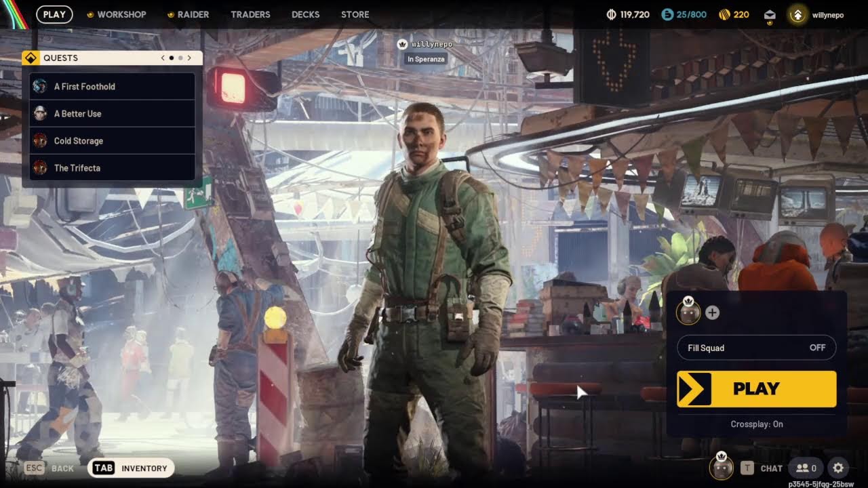
Task: Open the PLAY tab in top navigation
Action: (x=54, y=14)
